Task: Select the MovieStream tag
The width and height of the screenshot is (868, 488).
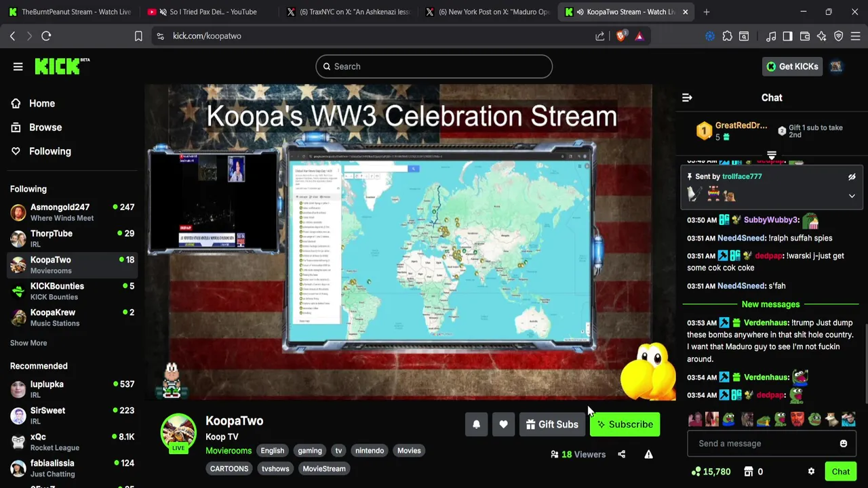Action: 324,468
